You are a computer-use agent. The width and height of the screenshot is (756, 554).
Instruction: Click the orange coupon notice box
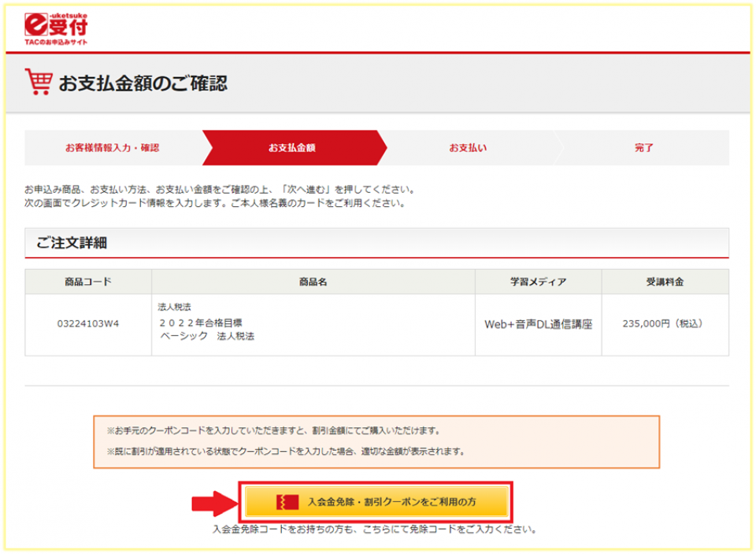tap(376, 441)
